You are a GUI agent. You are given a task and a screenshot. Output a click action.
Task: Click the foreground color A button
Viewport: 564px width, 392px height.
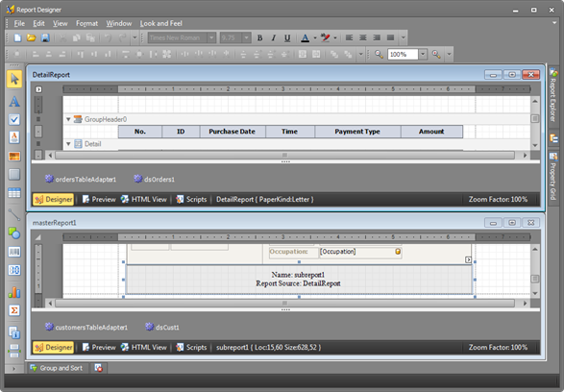coord(305,37)
